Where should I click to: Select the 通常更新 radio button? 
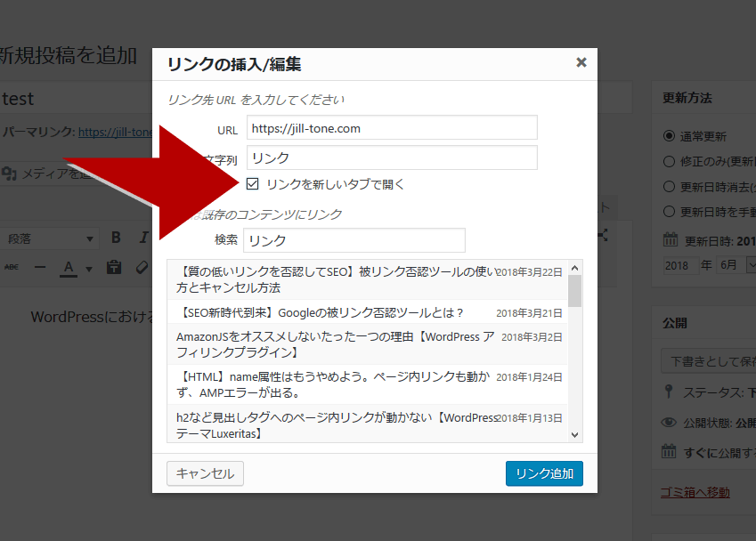point(670,136)
